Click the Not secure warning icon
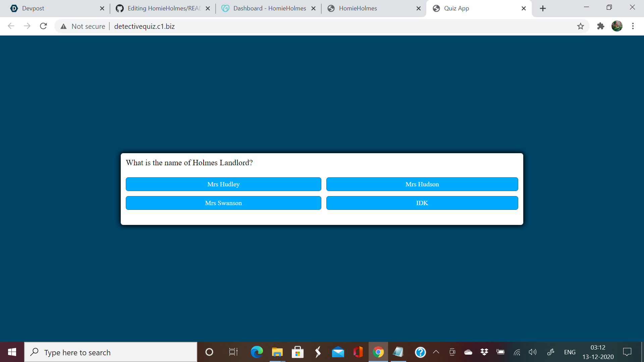Screen dimensions: 644x362 tap(63, 26)
